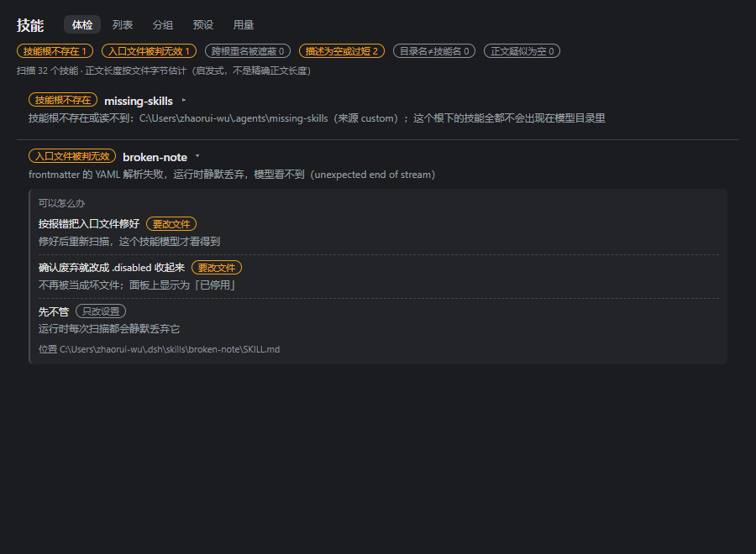Open the 预设 tab
The width and height of the screenshot is (756, 554).
[x=203, y=24]
